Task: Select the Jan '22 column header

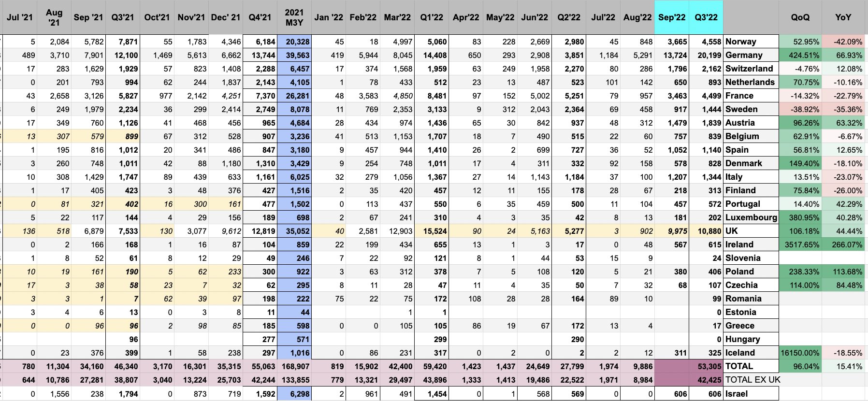Action: pos(329,17)
